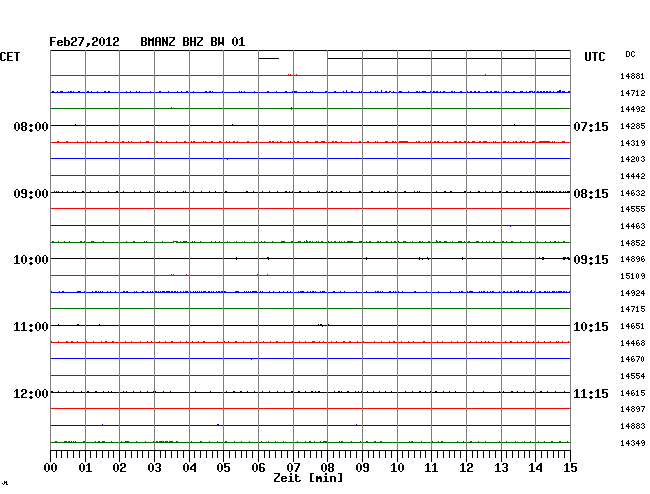
Task: Click the 07 minute axis tick label
Action: click(293, 468)
